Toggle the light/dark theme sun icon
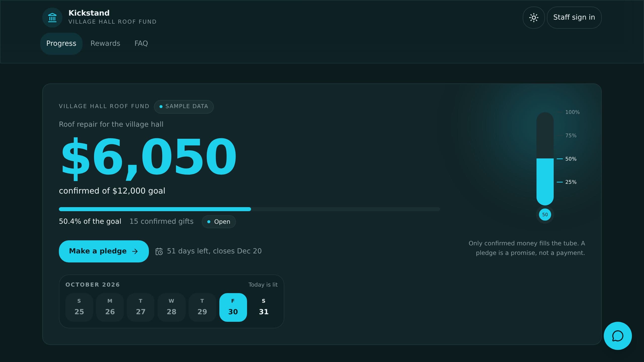 [x=534, y=18]
